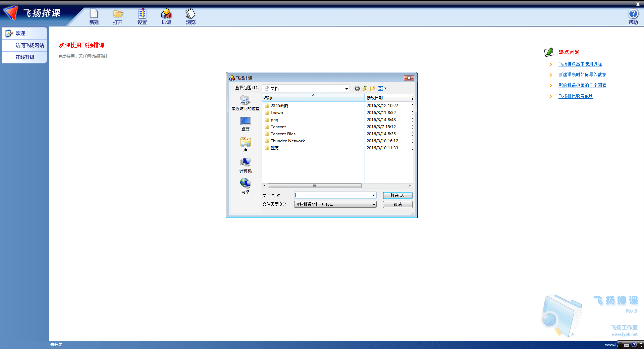
Task: Select 在线升级 in left sidebar
Action: click(x=25, y=57)
